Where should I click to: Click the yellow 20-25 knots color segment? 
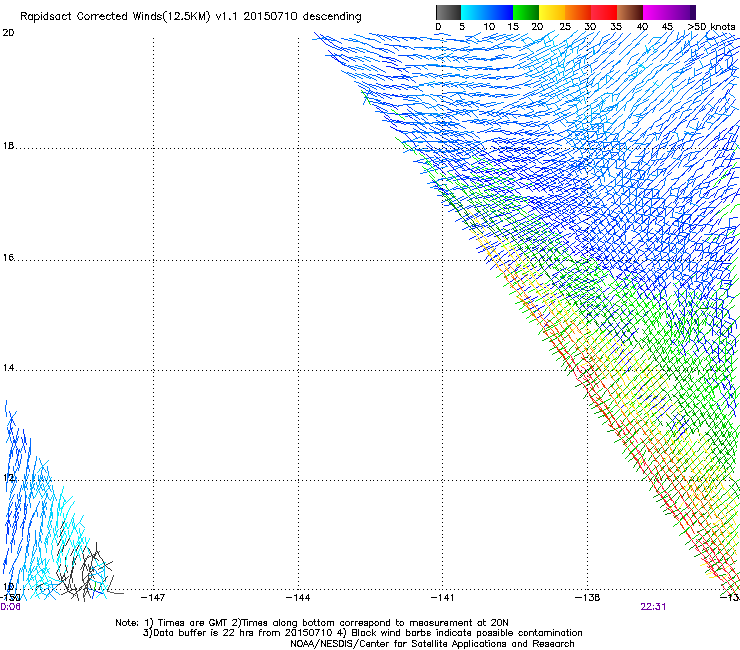[x=552, y=12]
